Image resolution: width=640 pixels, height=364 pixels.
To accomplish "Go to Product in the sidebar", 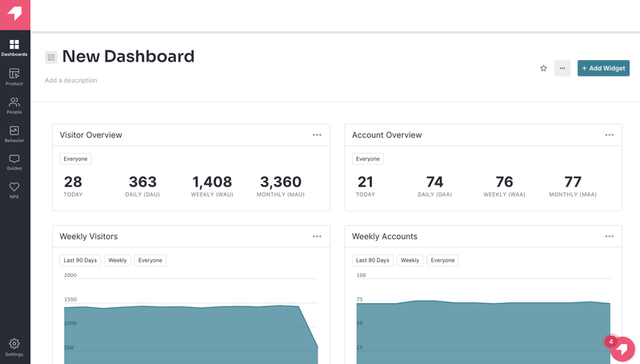I will coord(14,77).
